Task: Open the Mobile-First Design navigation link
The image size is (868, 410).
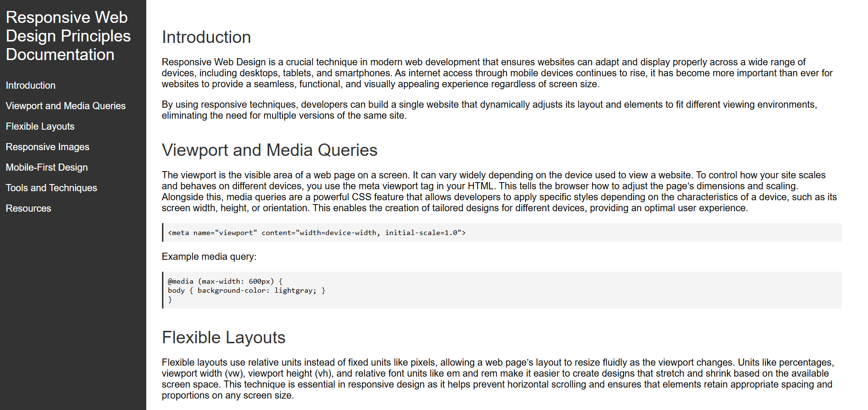Action: pos(47,167)
